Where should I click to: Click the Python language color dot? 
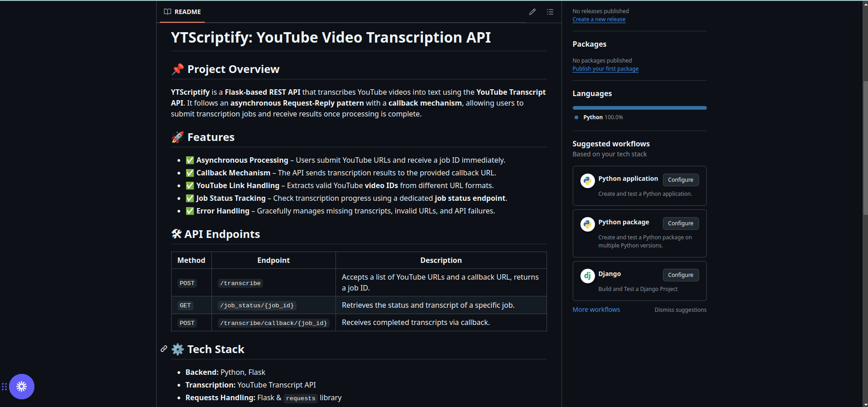(x=576, y=117)
